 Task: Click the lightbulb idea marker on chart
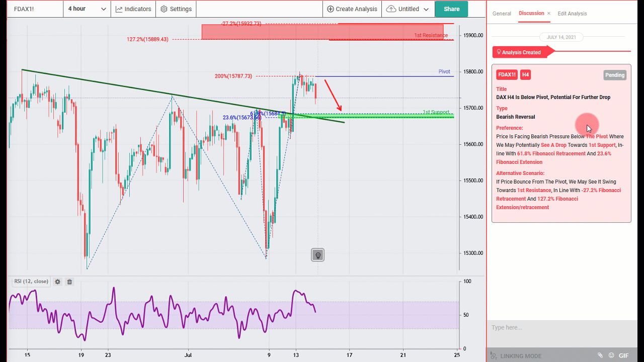point(317,255)
